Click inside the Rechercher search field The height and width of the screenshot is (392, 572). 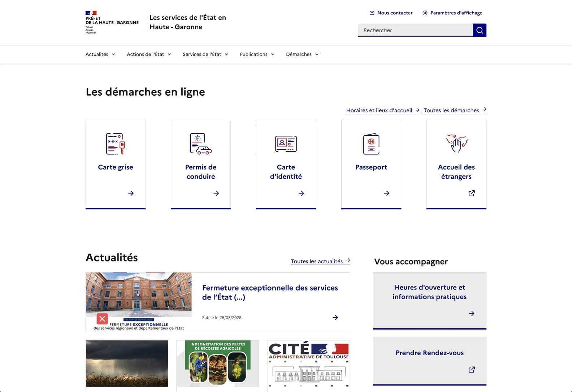tap(415, 30)
